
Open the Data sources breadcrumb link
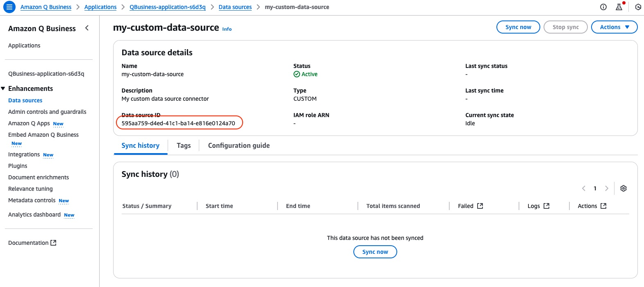(235, 7)
